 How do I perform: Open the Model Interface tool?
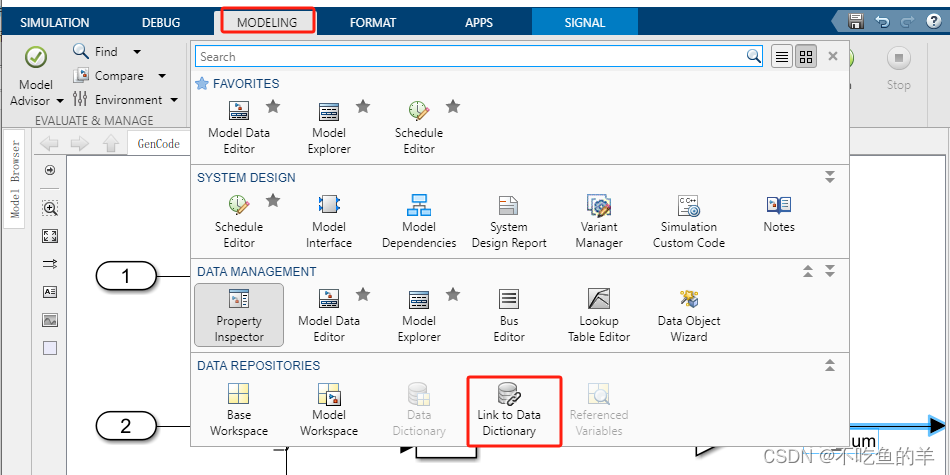[329, 222]
